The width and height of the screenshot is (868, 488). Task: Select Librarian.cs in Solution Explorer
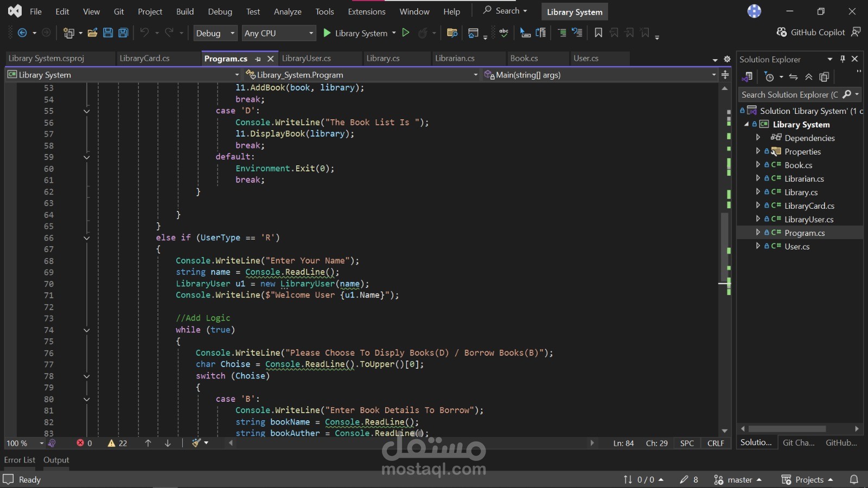[x=804, y=178]
